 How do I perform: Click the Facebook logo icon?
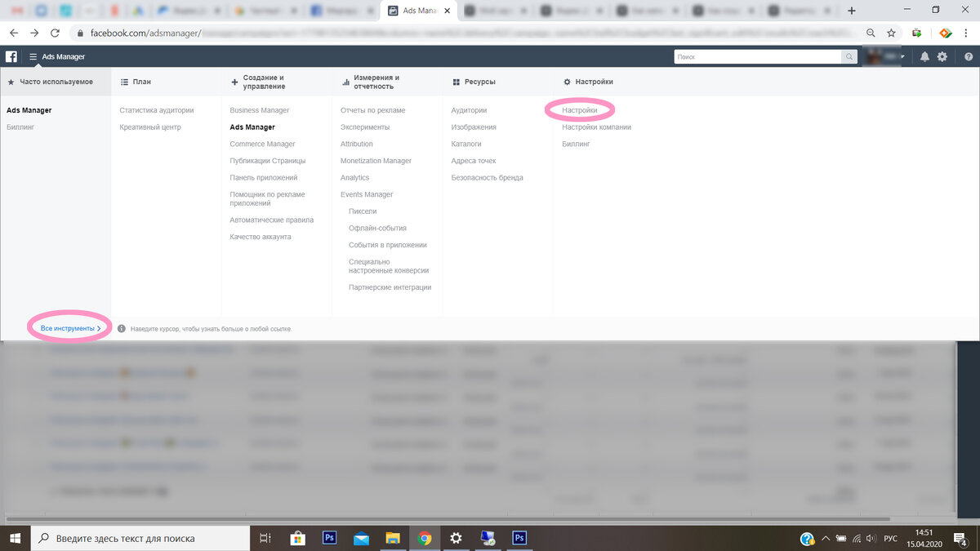tap(11, 56)
